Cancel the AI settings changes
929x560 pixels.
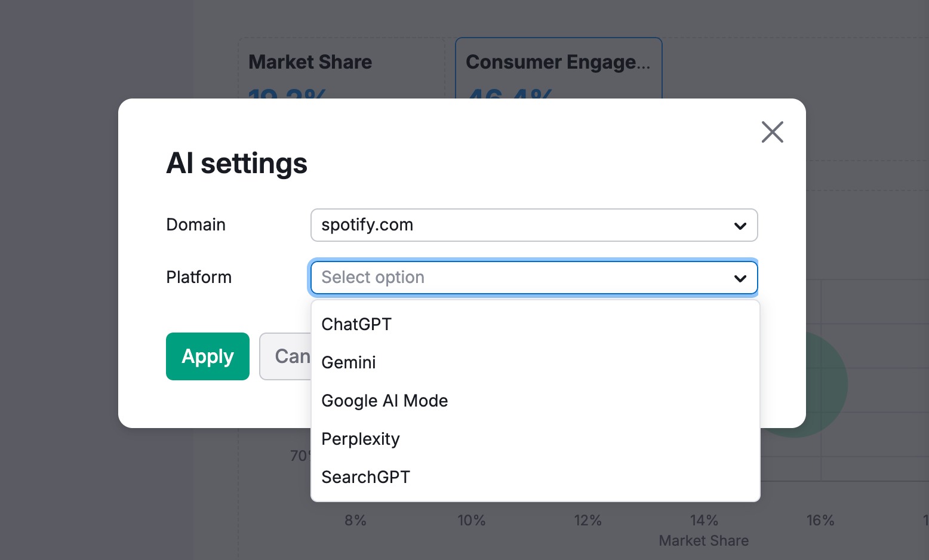pyautogui.click(x=293, y=356)
